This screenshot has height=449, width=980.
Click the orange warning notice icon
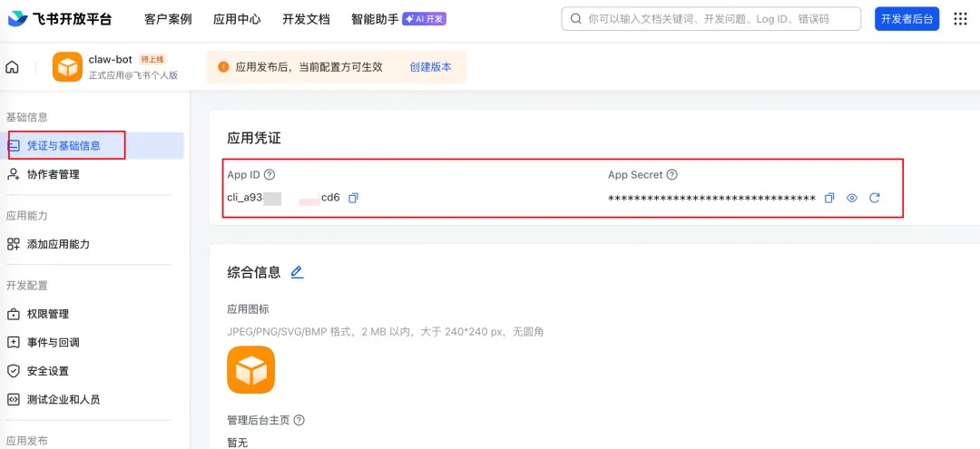(x=223, y=67)
